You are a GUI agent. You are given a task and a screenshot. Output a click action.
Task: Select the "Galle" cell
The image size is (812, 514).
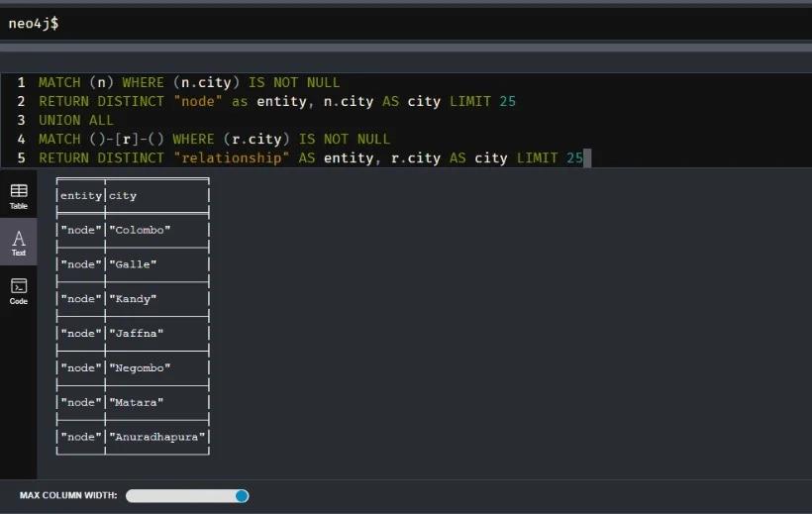point(133,264)
